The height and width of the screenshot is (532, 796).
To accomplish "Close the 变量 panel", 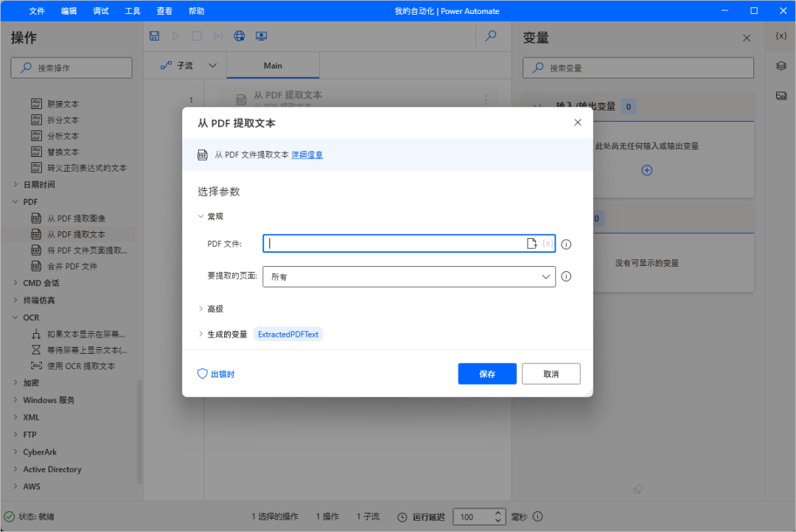I will point(747,38).
